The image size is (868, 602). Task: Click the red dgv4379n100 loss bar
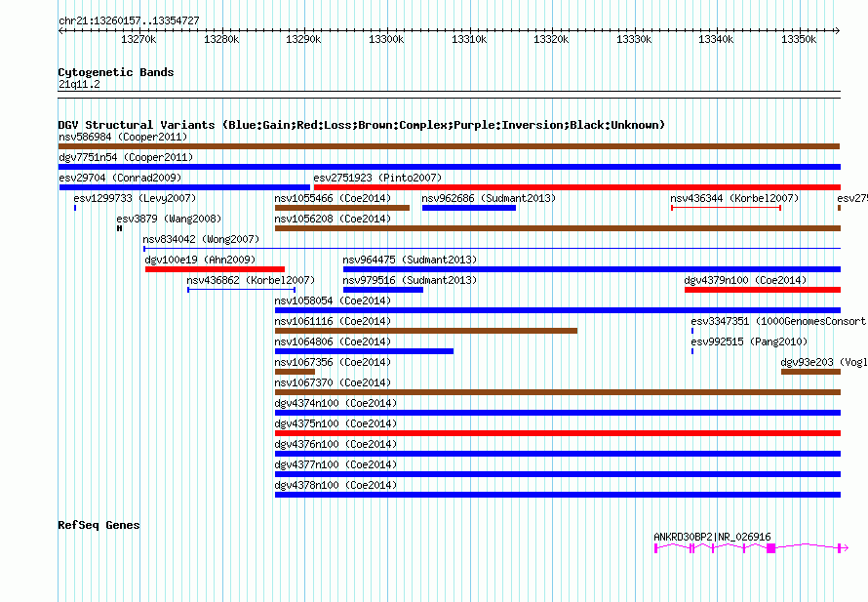763,290
